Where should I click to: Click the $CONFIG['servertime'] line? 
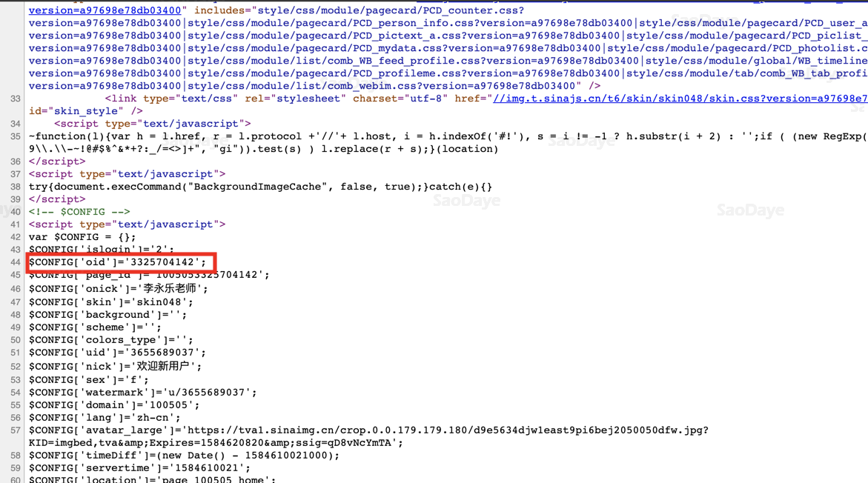tap(139, 467)
